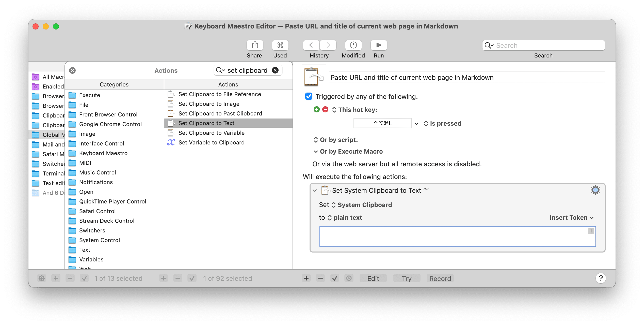Click the Record button

pos(440,278)
